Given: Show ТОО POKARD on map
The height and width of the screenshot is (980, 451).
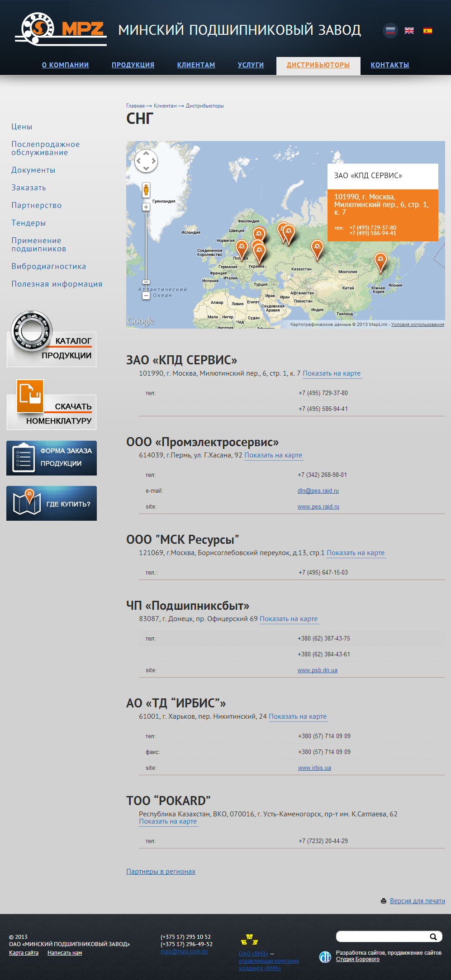Looking at the screenshot, I should click(168, 821).
